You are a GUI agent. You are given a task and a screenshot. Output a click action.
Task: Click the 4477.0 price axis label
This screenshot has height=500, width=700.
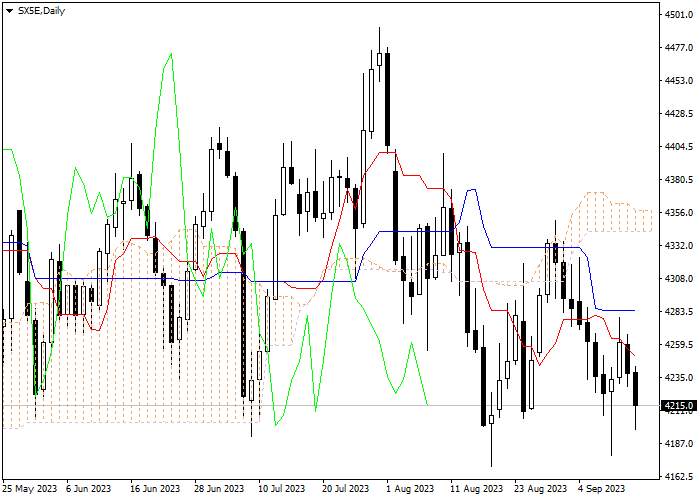pos(679,48)
